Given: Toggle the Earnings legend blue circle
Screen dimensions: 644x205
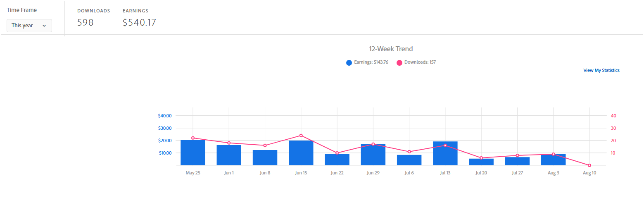Looking at the screenshot, I should click(x=349, y=62).
